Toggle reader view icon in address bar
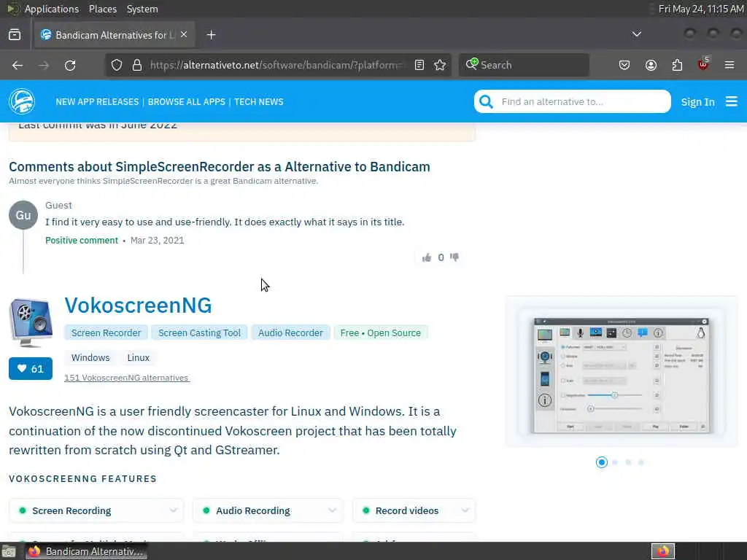The height and width of the screenshot is (560, 747). pyautogui.click(x=419, y=65)
